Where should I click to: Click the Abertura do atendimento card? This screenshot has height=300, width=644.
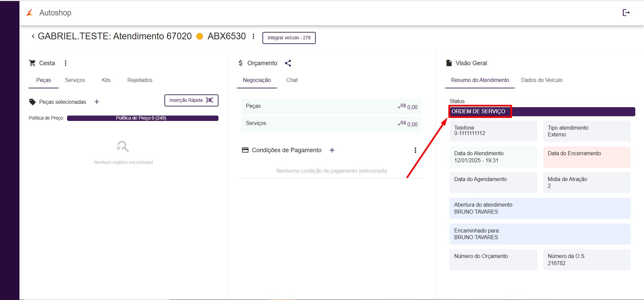point(540,208)
